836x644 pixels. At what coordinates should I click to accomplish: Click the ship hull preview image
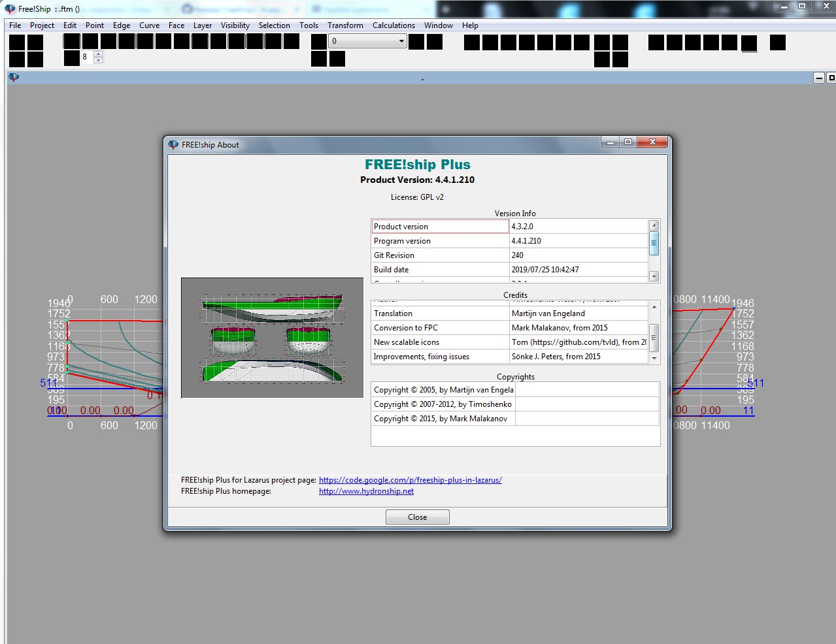pos(272,338)
